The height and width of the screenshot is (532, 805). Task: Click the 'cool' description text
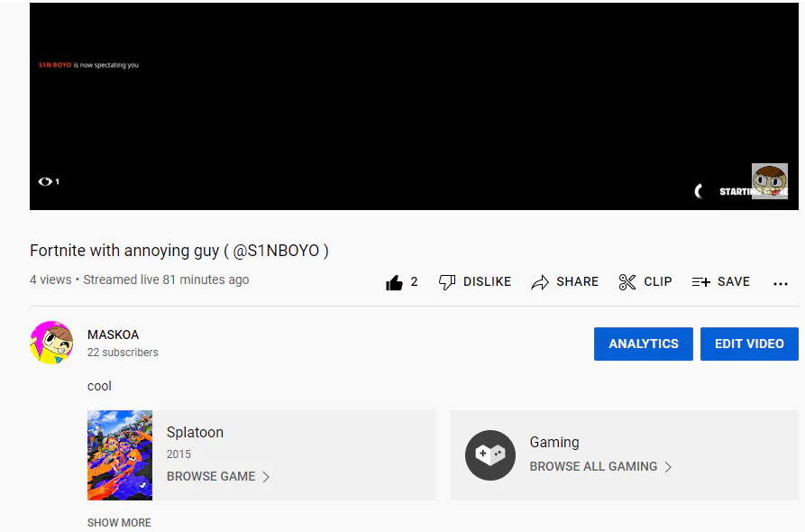(x=99, y=386)
